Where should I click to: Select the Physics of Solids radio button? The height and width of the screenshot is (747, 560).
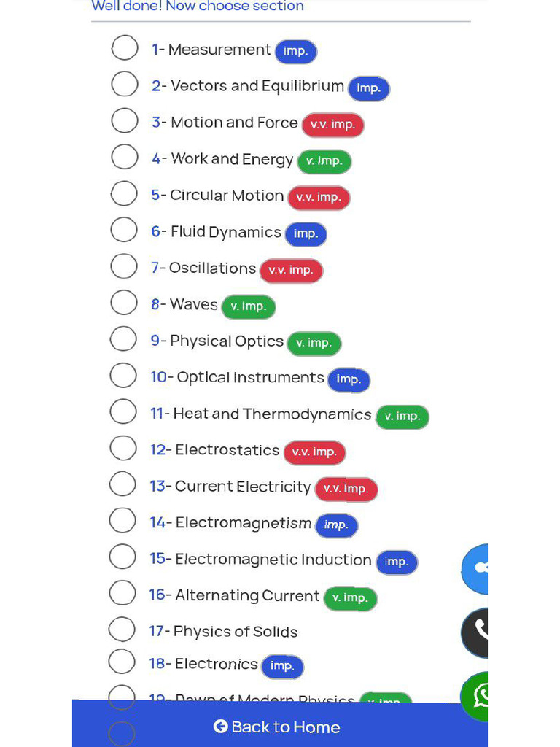122,629
